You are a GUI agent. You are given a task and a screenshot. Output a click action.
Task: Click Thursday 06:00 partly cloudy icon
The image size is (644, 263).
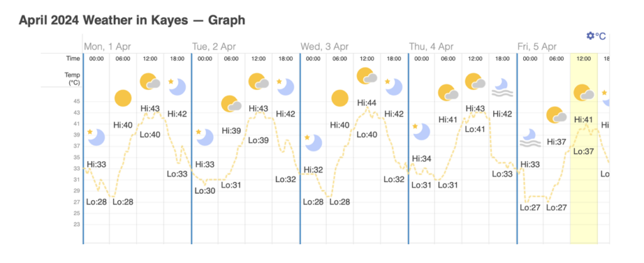click(x=448, y=92)
